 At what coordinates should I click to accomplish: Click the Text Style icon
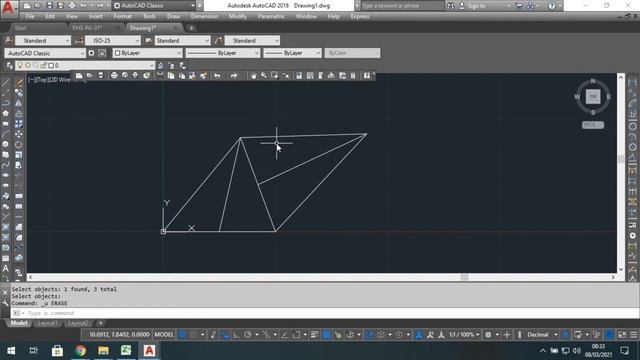pos(8,40)
